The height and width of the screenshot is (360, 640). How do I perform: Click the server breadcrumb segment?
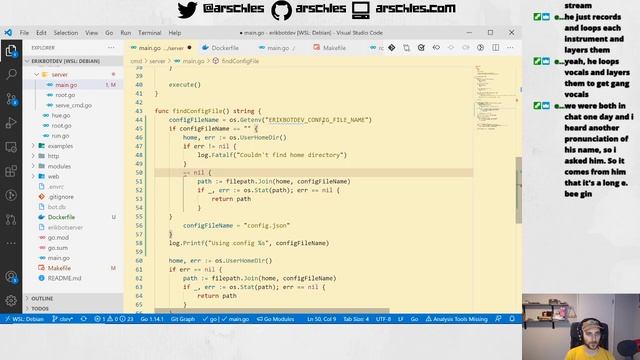tap(157, 61)
